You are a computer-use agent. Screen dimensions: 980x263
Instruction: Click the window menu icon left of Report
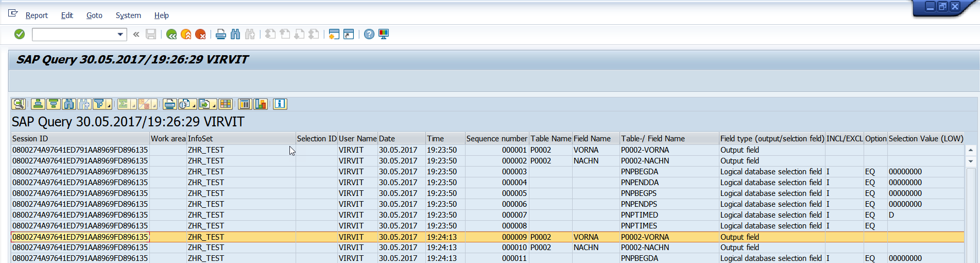(13, 13)
